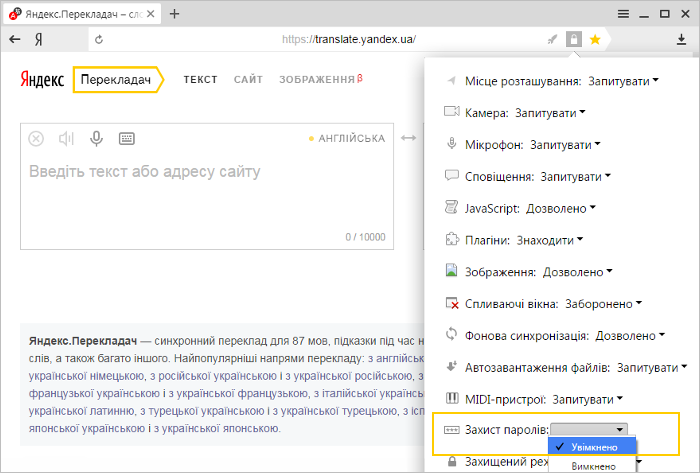Click the images picture icon
The width and height of the screenshot is (700, 473).
coord(451,270)
